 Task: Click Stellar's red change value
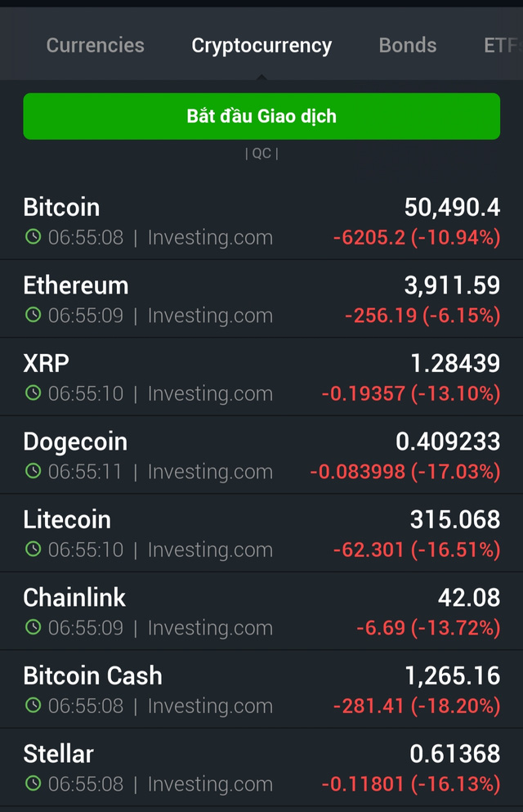[x=410, y=784]
